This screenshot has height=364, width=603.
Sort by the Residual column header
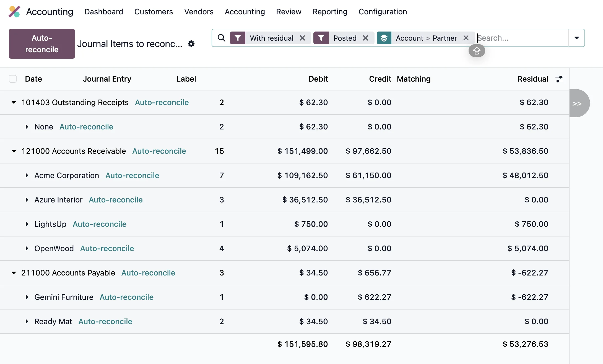533,79
